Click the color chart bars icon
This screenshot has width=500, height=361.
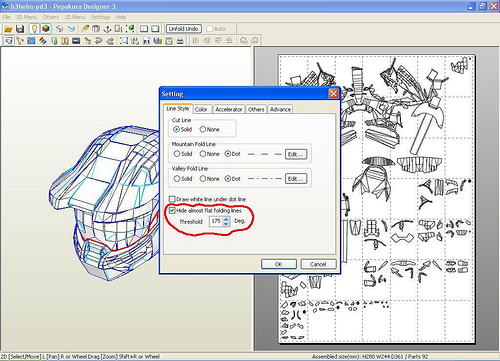point(158,41)
